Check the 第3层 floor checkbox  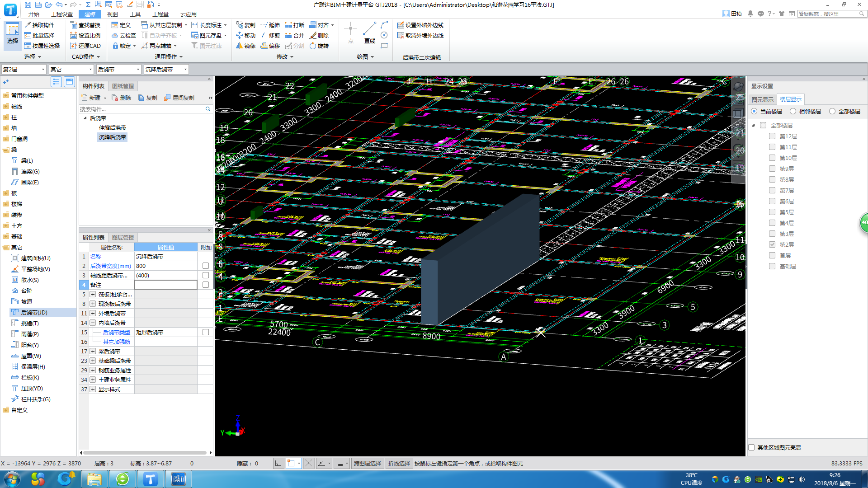tap(772, 234)
